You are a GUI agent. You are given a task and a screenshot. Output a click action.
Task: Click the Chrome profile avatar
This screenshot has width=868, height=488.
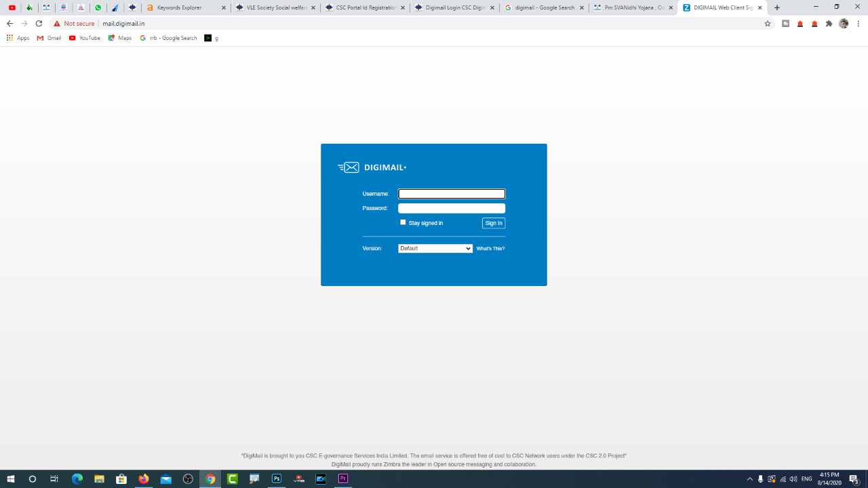point(844,23)
